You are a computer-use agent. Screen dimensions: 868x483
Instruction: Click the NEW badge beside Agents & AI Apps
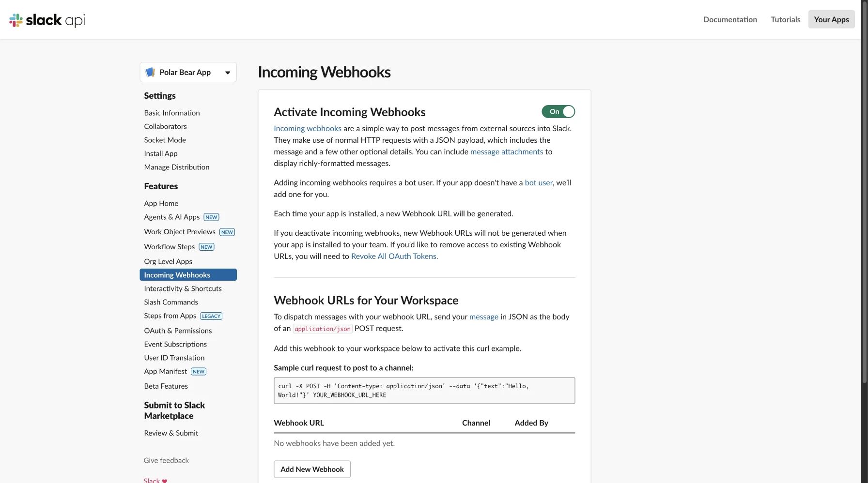pyautogui.click(x=211, y=217)
